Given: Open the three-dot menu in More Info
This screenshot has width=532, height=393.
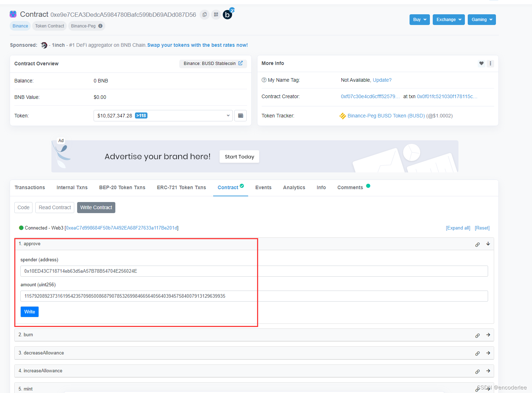Looking at the screenshot, I should click(x=491, y=64).
